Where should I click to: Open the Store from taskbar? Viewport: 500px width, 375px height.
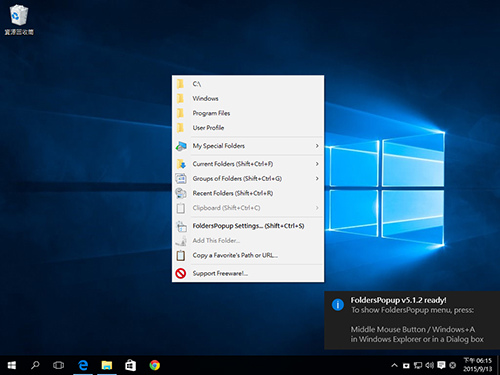click(x=130, y=365)
